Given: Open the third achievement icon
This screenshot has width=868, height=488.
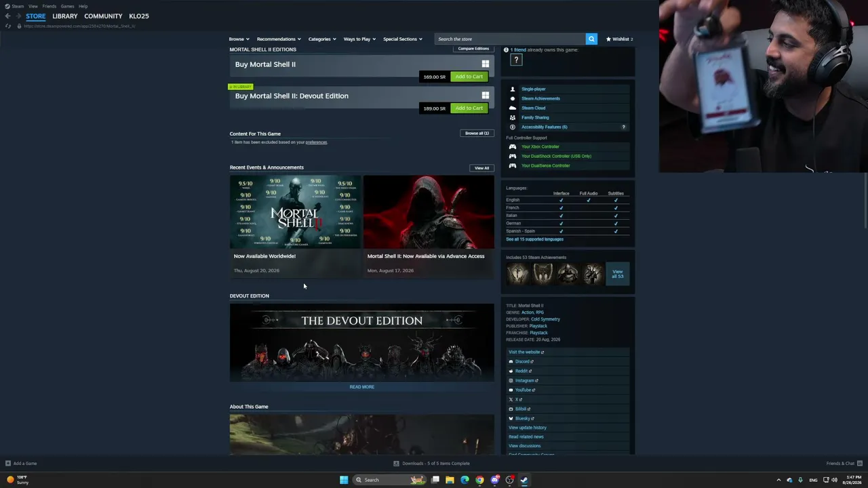Looking at the screenshot, I should (568, 274).
